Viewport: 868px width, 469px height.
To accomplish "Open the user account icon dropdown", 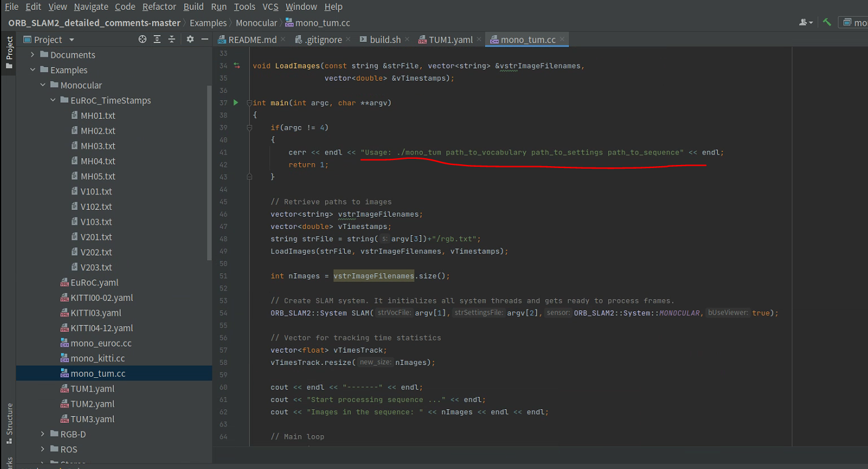I will point(806,22).
